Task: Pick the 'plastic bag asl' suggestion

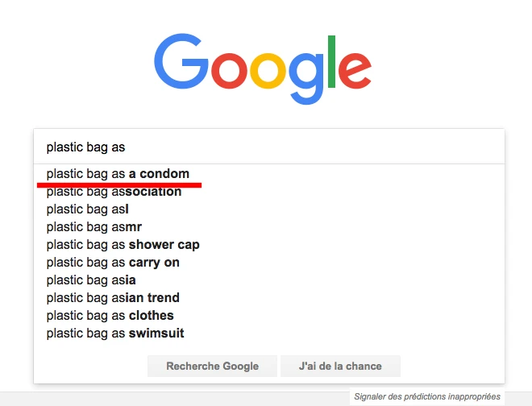Action: (x=88, y=209)
